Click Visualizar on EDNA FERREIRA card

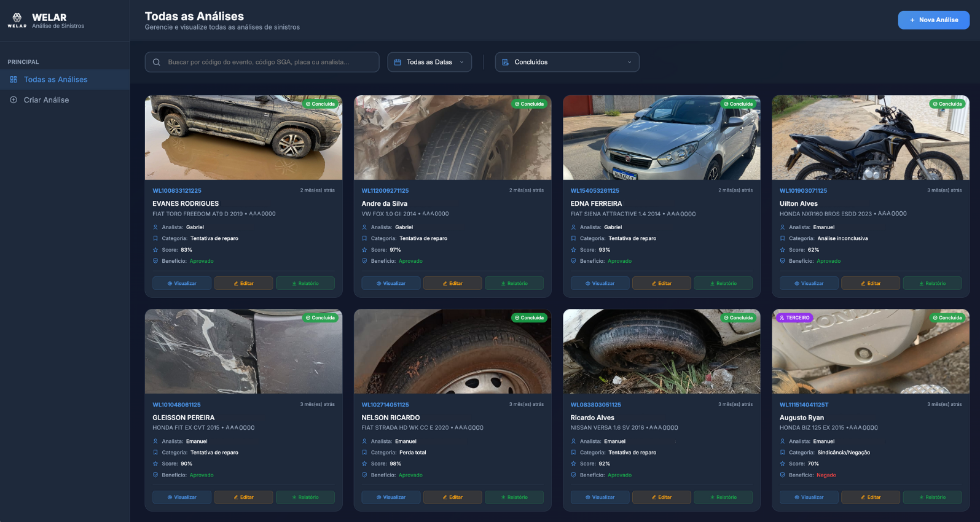pos(600,283)
